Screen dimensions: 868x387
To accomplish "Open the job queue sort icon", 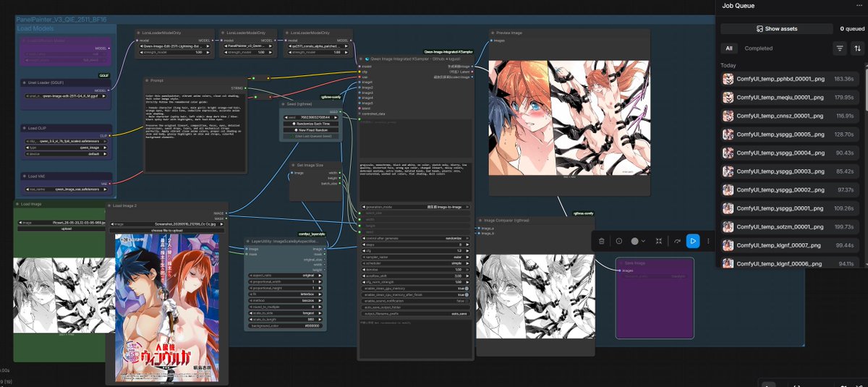I will coord(858,48).
